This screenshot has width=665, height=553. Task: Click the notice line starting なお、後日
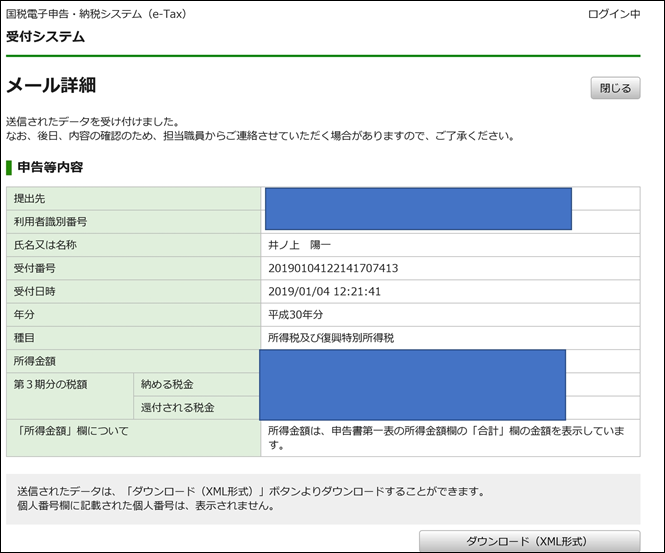260,137
